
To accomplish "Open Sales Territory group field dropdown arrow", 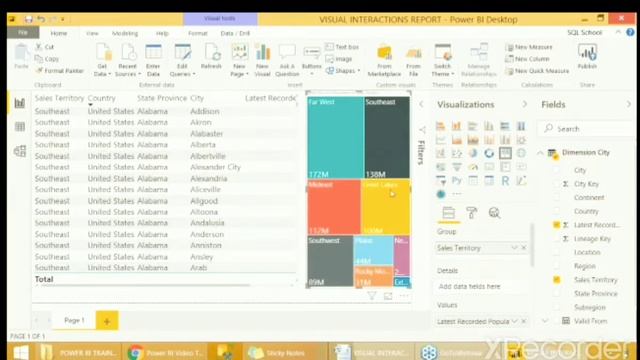I will click(x=514, y=248).
